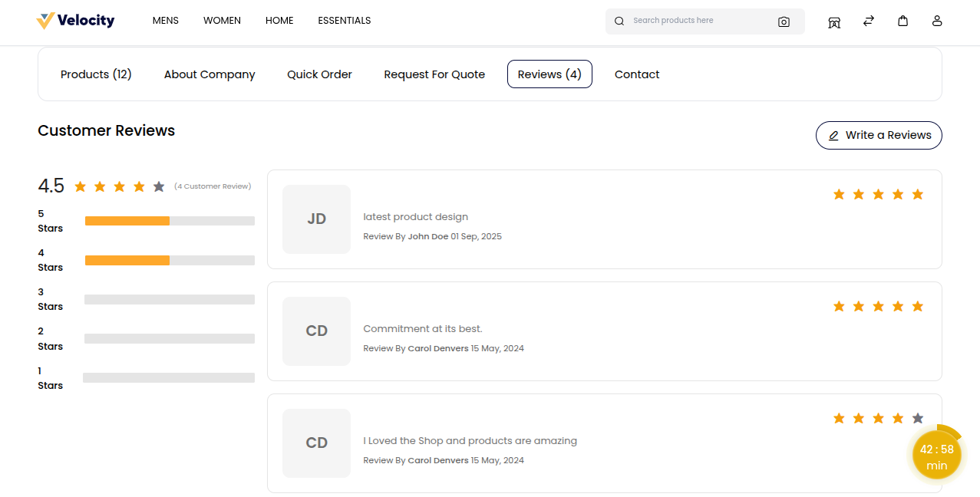Open the MENS menu

(x=166, y=21)
